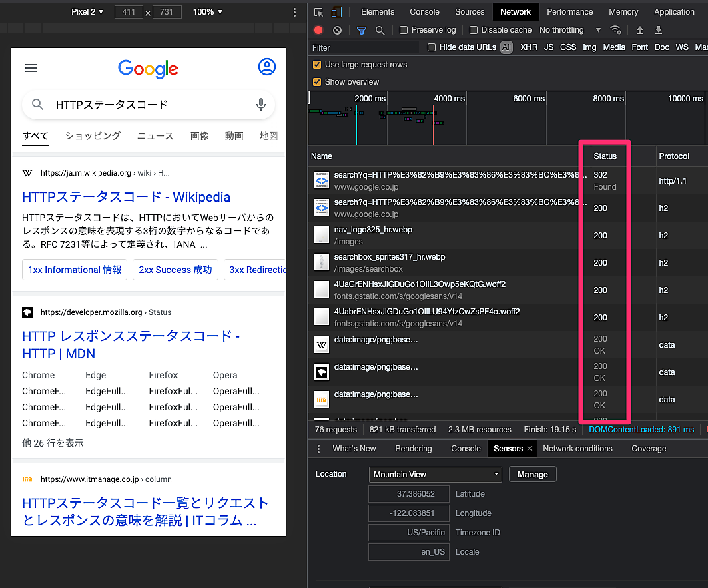Open the No throttling dropdown
708x588 pixels.
coord(570,30)
